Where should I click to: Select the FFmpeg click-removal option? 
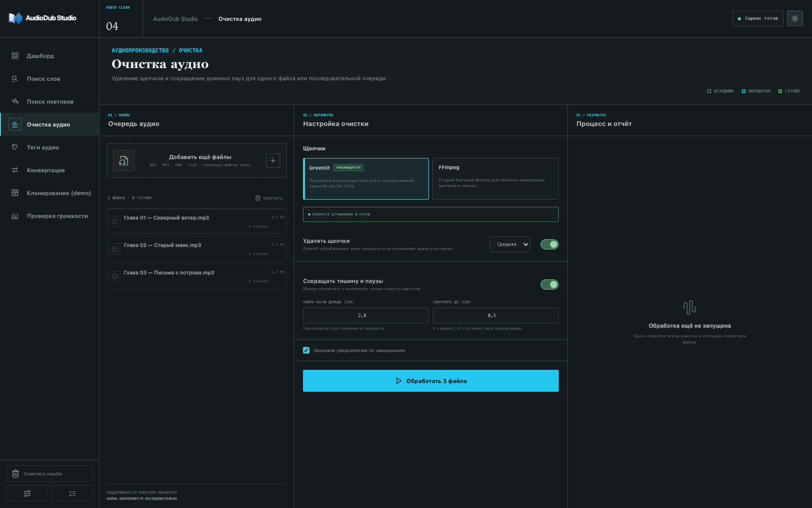click(x=495, y=179)
